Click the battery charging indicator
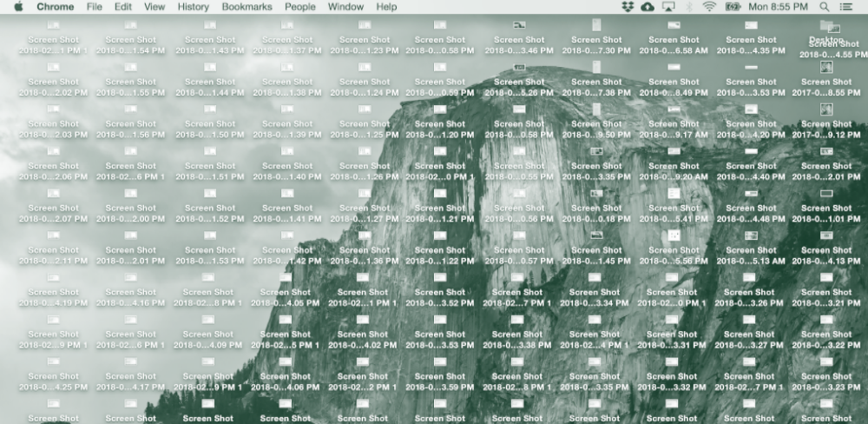This screenshot has width=868, height=424. pyautogui.click(x=733, y=7)
